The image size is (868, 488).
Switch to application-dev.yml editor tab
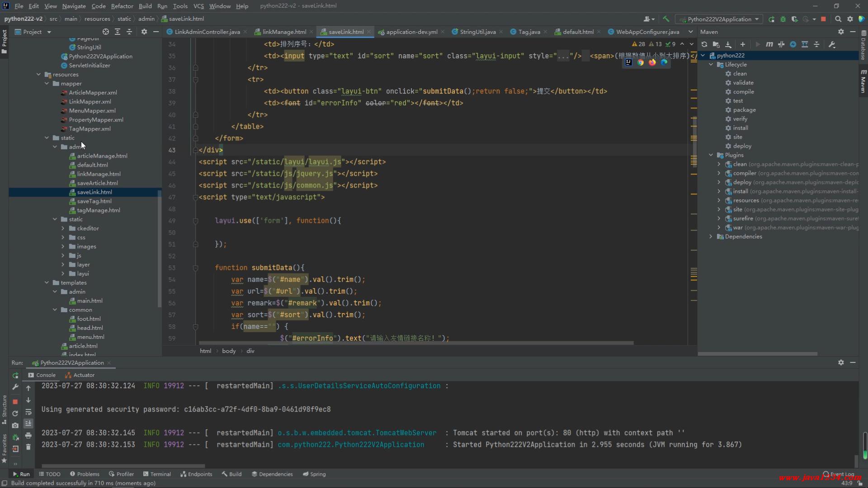coord(412,32)
